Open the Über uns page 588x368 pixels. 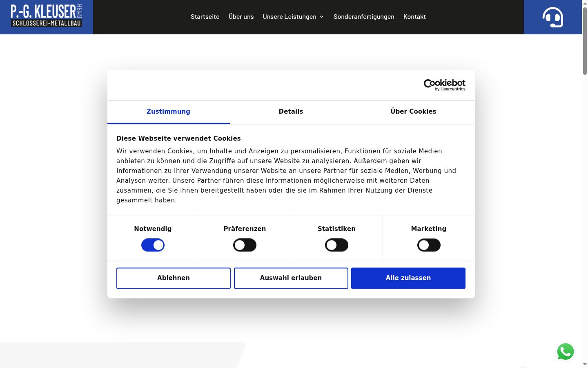tap(241, 17)
